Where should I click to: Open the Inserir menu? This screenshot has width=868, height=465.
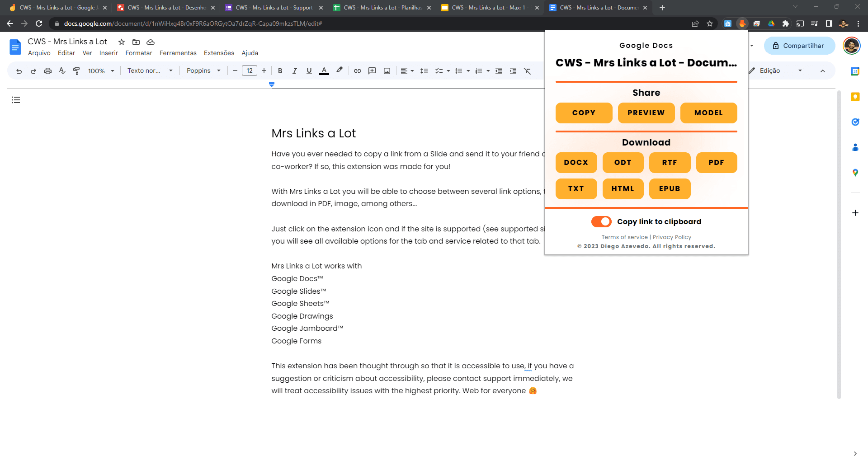pos(108,53)
